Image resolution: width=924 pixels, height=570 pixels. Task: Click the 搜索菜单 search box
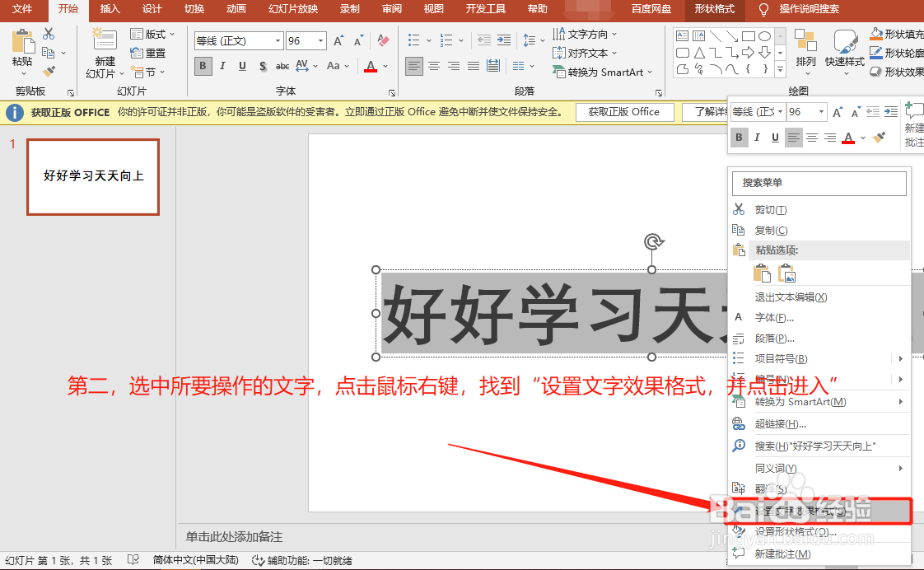click(819, 184)
